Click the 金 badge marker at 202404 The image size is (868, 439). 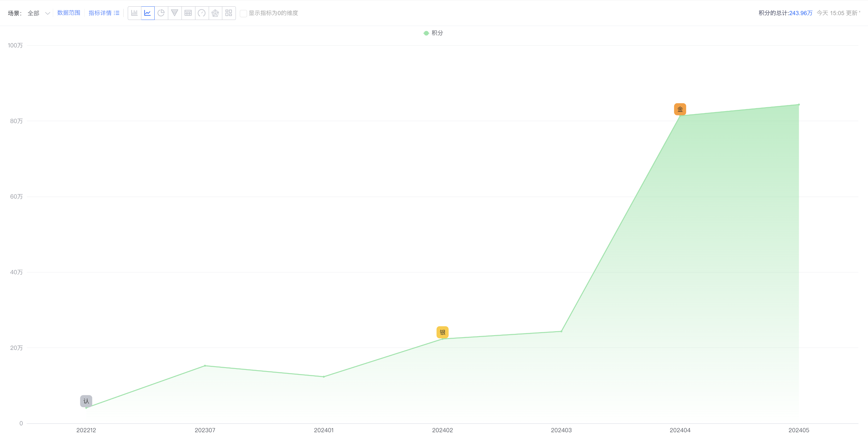[x=680, y=109]
